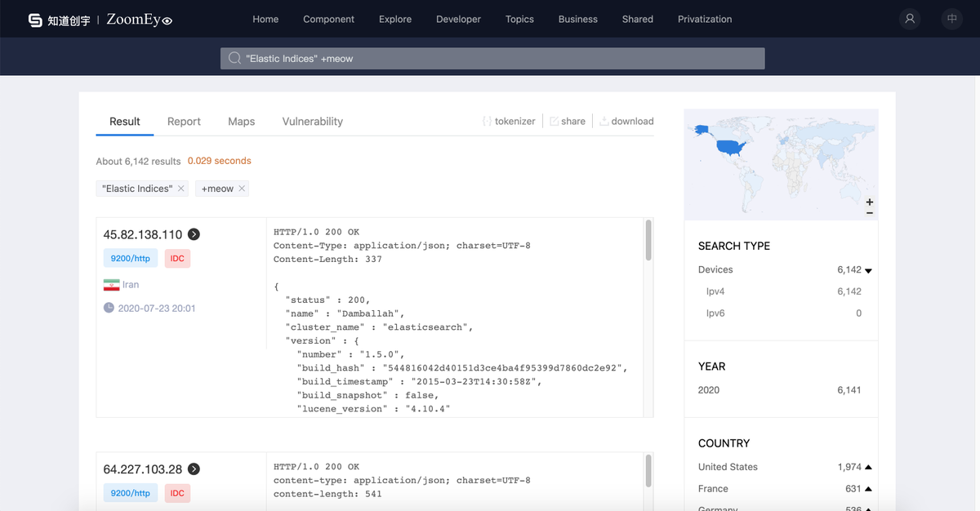Image resolution: width=980 pixels, height=511 pixels.
Task: Click the world map thumbnail
Action: pos(781,164)
